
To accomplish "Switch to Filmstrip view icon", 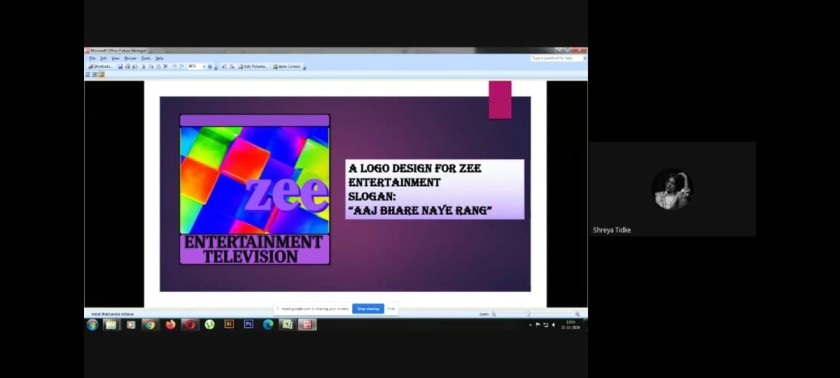I will coord(95,74).
